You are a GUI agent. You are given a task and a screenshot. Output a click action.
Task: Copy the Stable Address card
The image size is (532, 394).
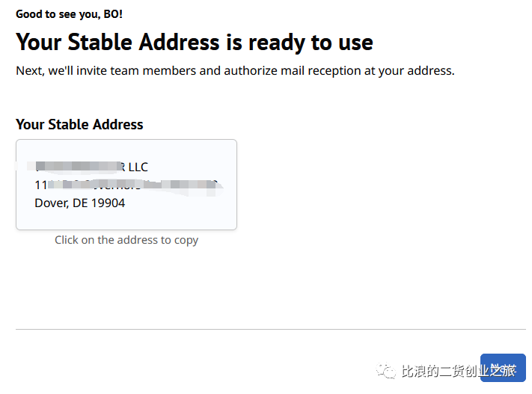[x=126, y=185]
